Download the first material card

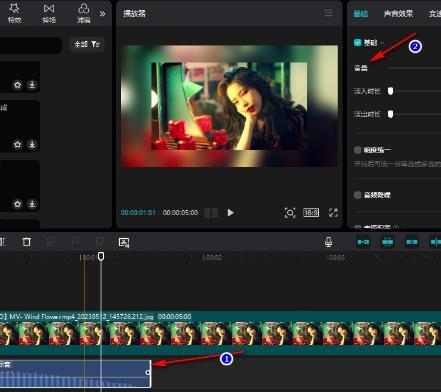[x=32, y=85]
